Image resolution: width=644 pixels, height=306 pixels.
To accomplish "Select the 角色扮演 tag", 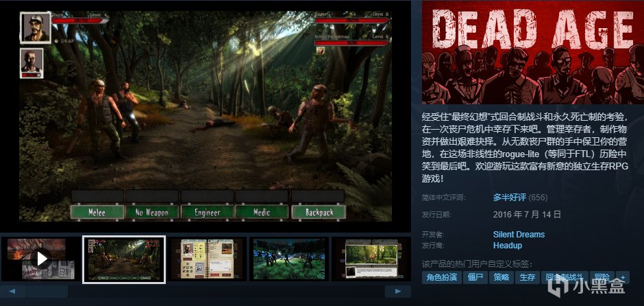I will coord(442,277).
